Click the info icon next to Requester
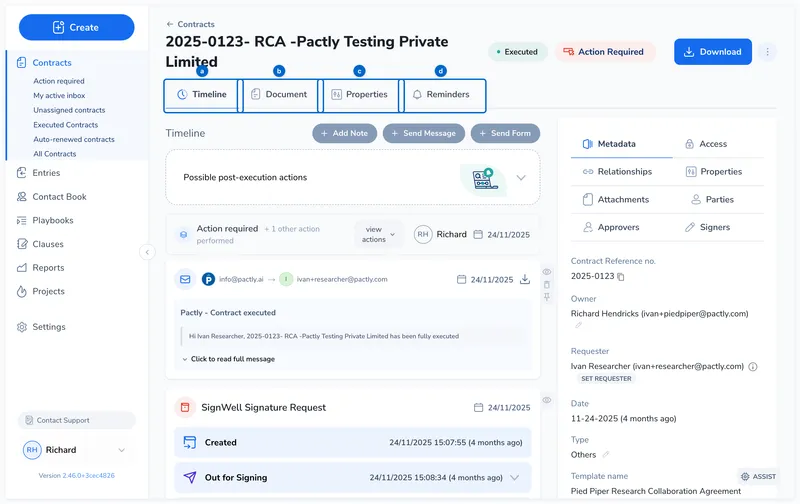 point(753,366)
